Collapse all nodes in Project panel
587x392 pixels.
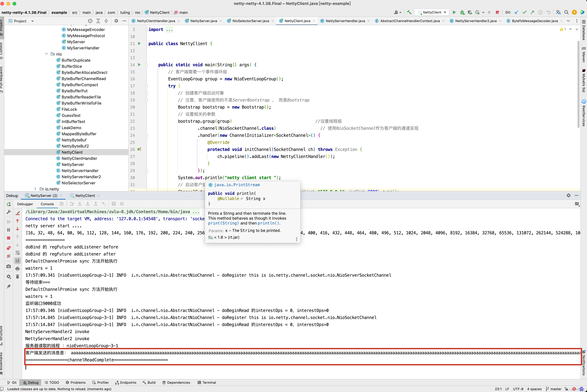(106, 21)
